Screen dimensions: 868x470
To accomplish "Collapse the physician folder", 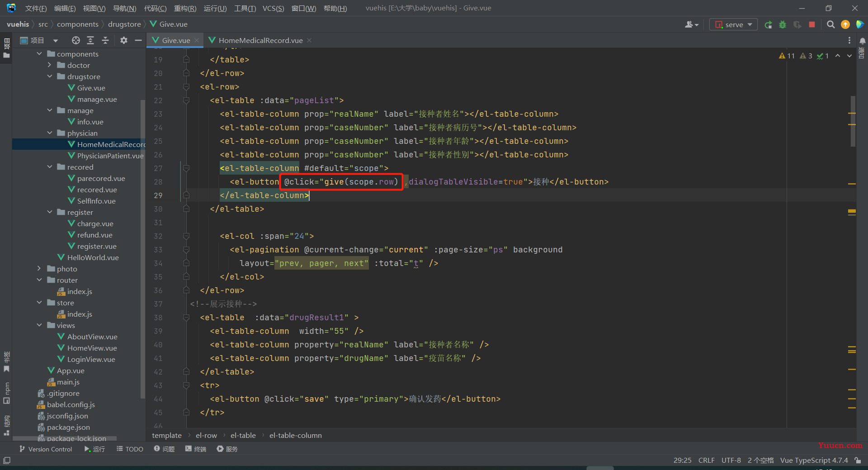I will (50, 133).
